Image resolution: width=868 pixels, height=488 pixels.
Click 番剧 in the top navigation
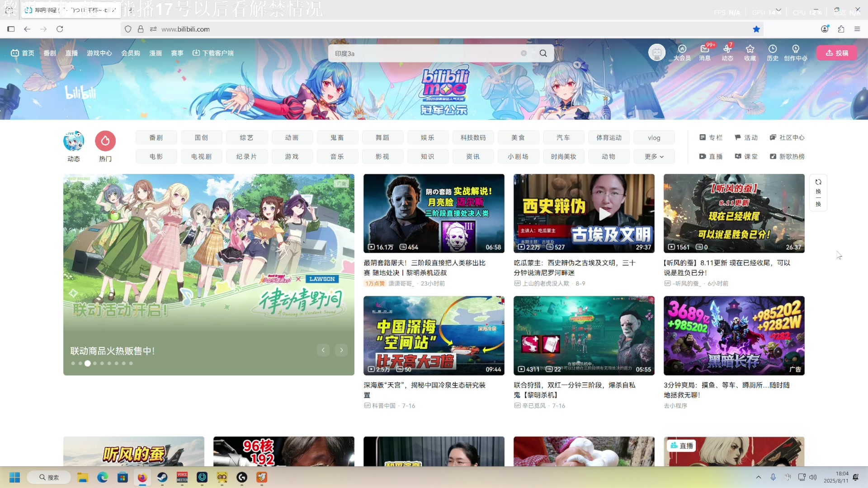(x=50, y=53)
